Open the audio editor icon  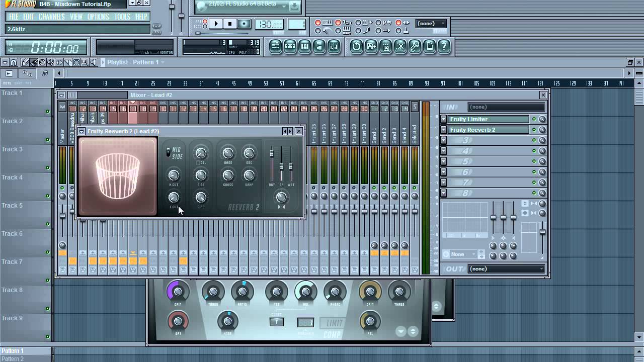(x=400, y=47)
